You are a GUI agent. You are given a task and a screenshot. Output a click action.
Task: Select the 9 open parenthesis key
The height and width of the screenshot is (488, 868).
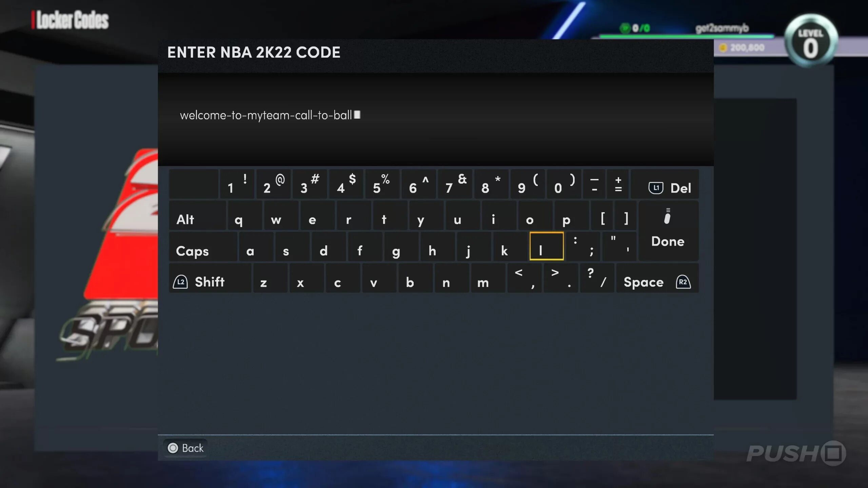(528, 184)
